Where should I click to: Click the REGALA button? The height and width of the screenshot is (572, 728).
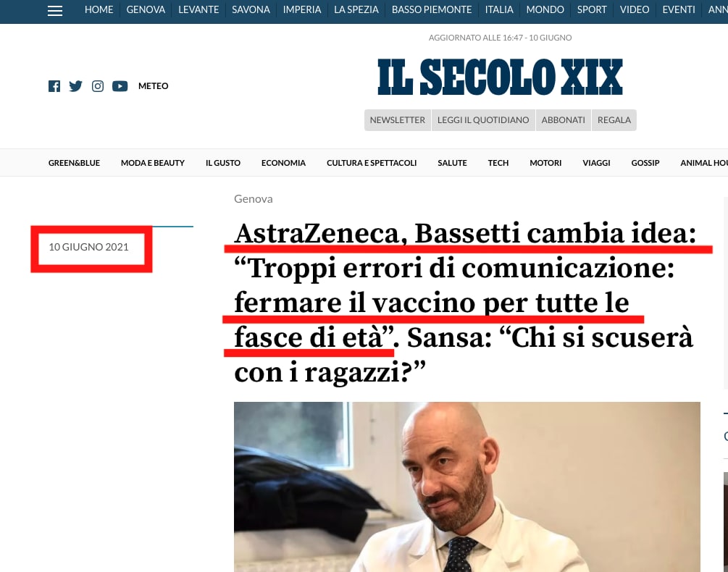click(614, 120)
